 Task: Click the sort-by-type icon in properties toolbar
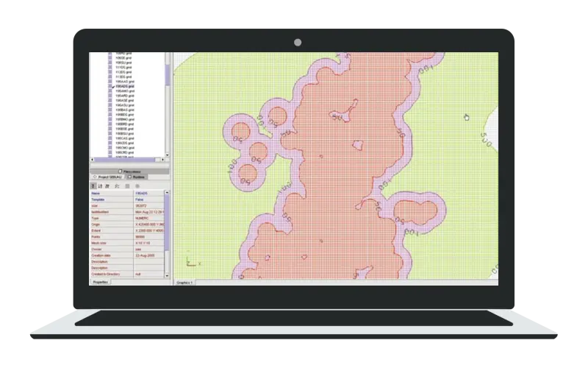click(x=107, y=186)
